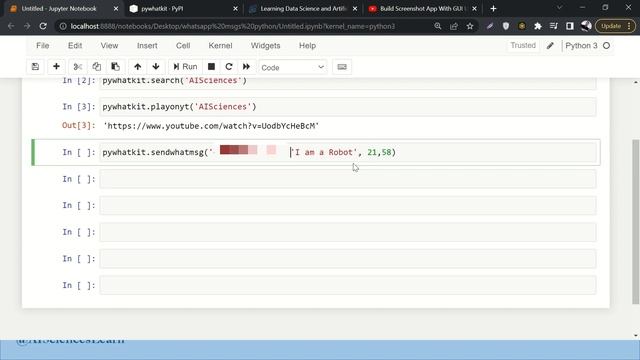Viewport: 640px width, 360px height.
Task: Select the Untitled Jupyter Notebook tab
Action: pyautogui.click(x=63, y=9)
